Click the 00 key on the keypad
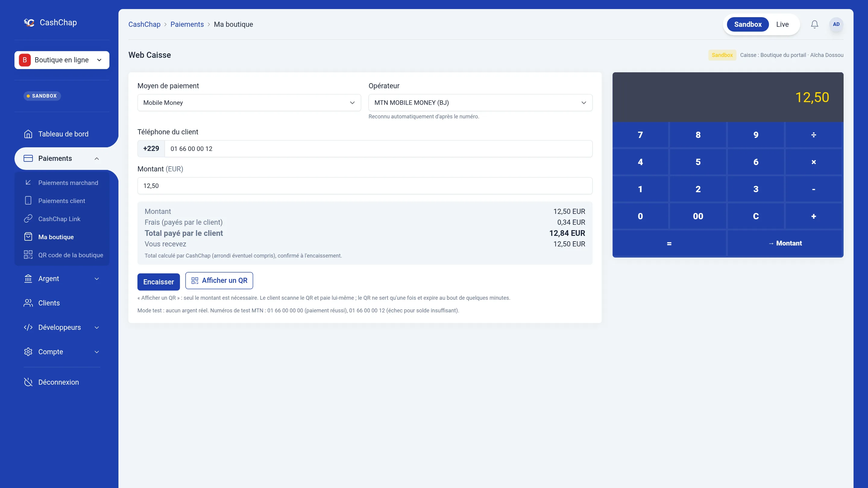The height and width of the screenshot is (488, 868). point(698,216)
